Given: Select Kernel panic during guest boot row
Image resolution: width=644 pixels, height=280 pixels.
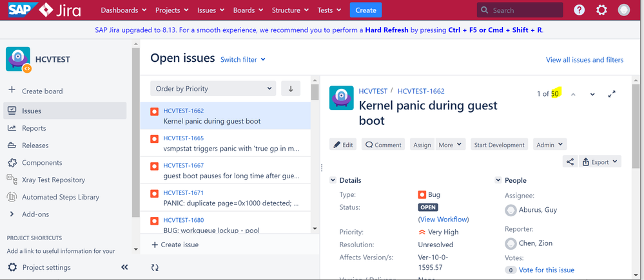Looking at the screenshot, I should pyautogui.click(x=226, y=116).
